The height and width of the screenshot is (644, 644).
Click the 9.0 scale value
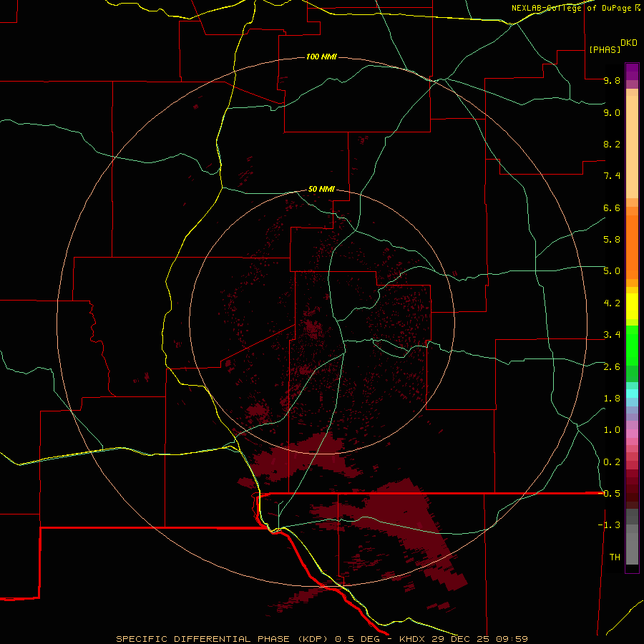pos(612,113)
